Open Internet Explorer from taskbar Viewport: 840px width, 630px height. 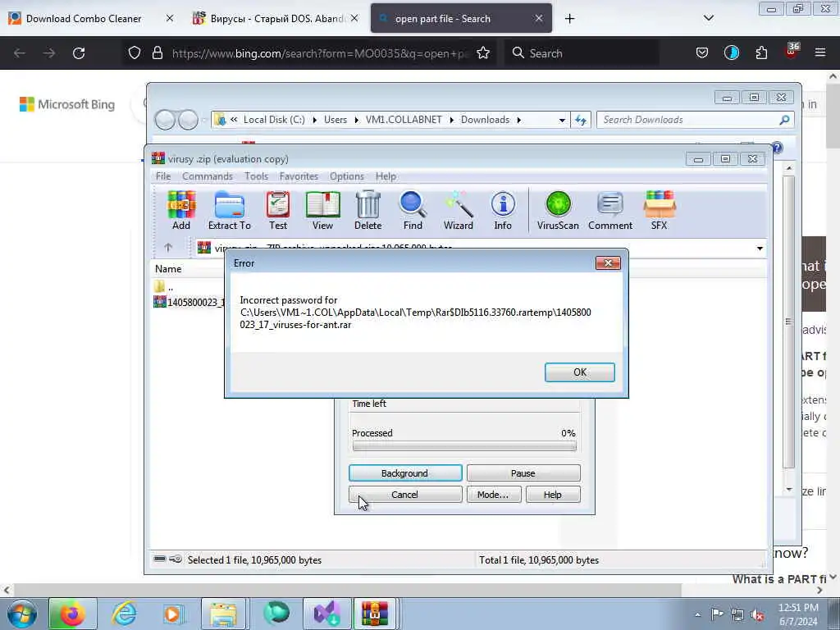pyautogui.click(x=124, y=614)
